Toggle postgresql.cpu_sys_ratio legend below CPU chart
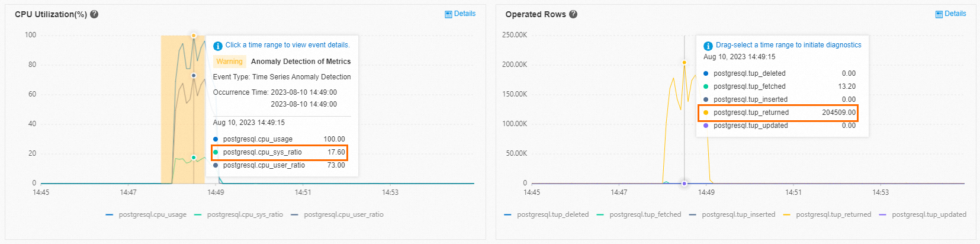Image resolution: width=980 pixels, height=244 pixels. click(239, 214)
